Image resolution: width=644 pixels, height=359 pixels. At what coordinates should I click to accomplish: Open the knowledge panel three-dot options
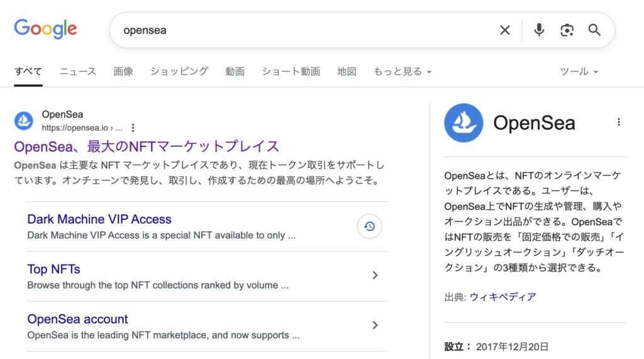pyautogui.click(x=619, y=122)
